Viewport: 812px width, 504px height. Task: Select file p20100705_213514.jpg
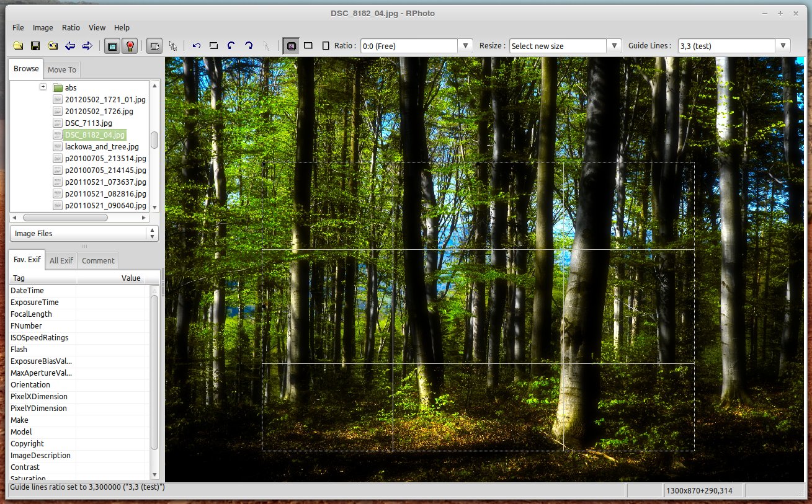100,158
